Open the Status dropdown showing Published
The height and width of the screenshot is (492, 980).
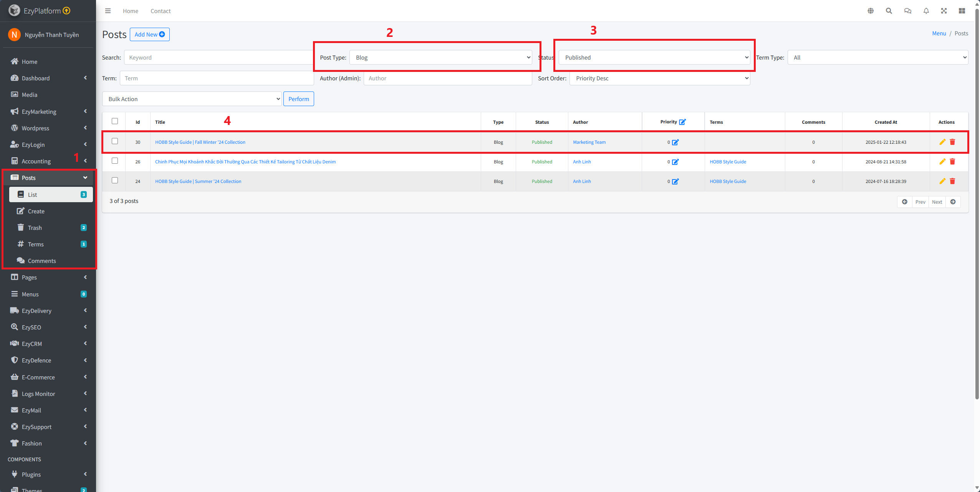(x=654, y=57)
